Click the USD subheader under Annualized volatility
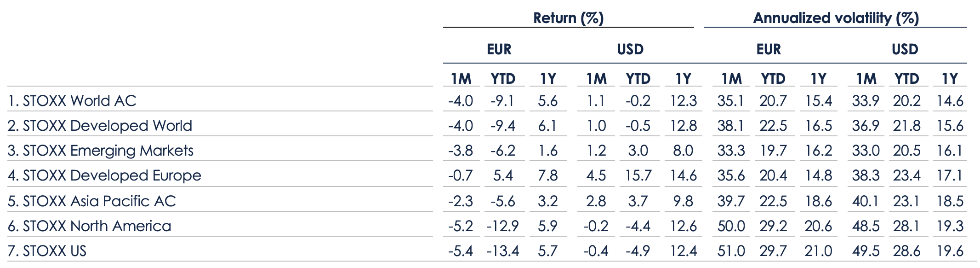Image resolution: width=980 pixels, height=268 pixels. pos(905,49)
